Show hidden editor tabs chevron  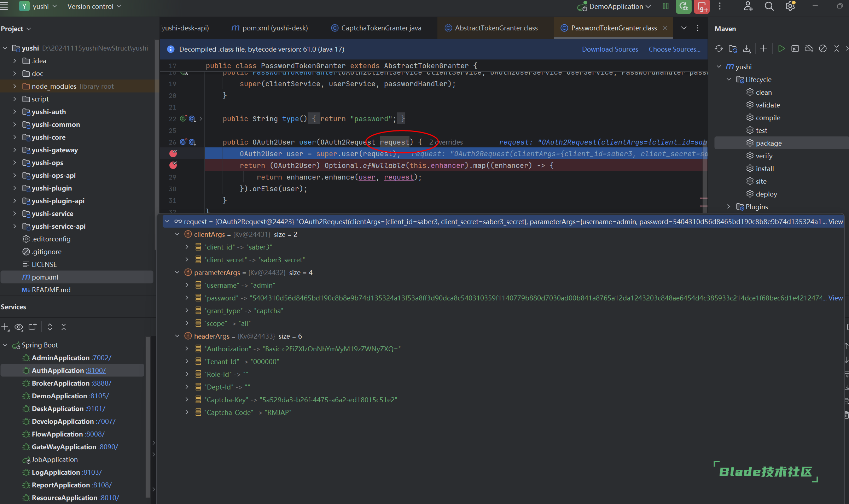tap(684, 28)
